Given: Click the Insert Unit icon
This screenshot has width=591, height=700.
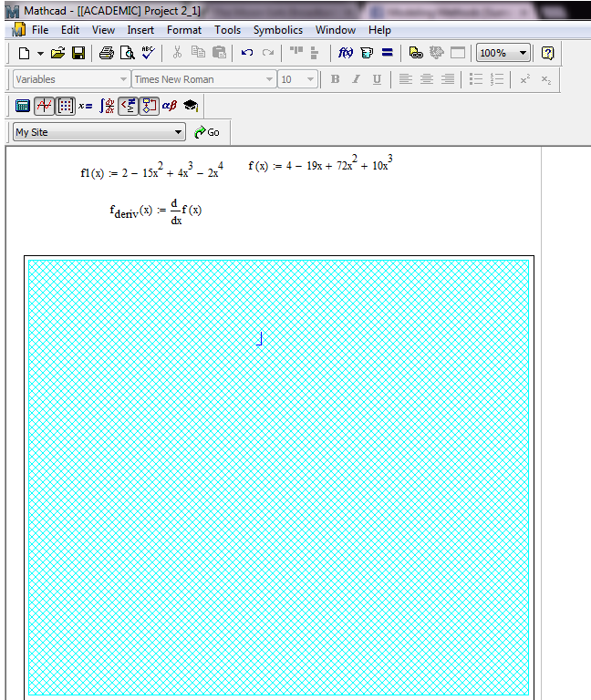Looking at the screenshot, I should [x=367, y=53].
